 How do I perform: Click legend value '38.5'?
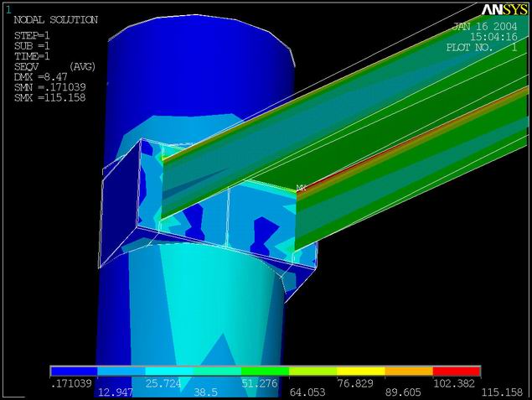click(x=205, y=392)
